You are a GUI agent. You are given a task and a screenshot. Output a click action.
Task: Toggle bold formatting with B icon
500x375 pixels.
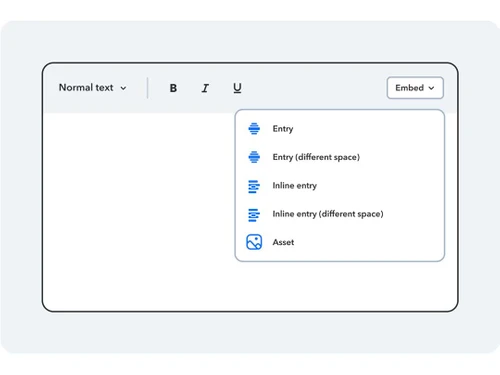tap(173, 88)
